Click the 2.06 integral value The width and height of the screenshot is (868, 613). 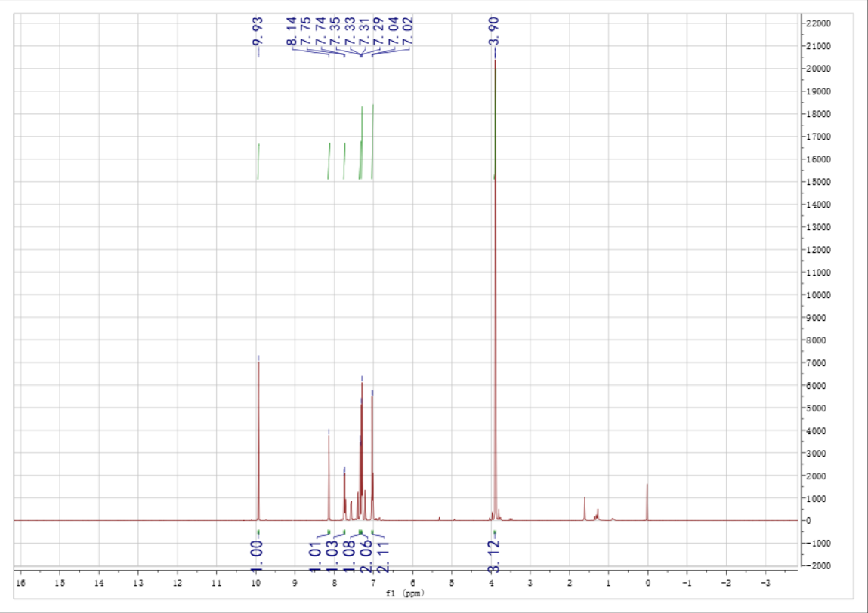pos(366,556)
